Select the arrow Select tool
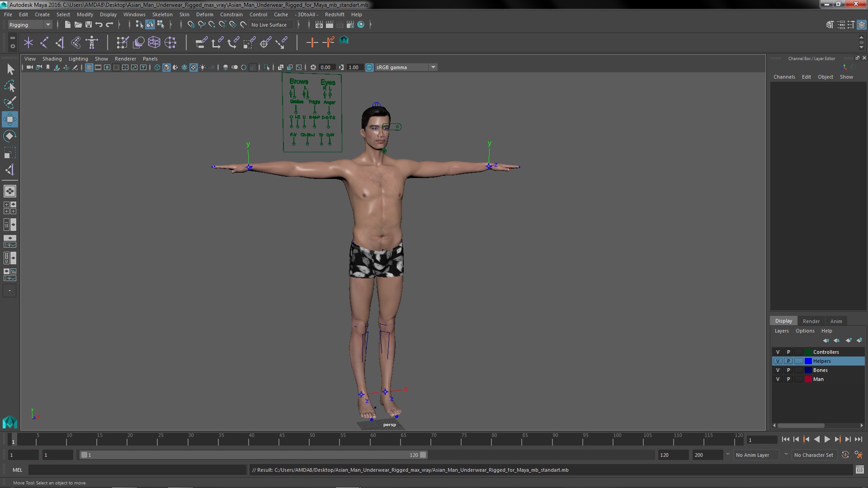The height and width of the screenshot is (488, 868). (x=10, y=69)
